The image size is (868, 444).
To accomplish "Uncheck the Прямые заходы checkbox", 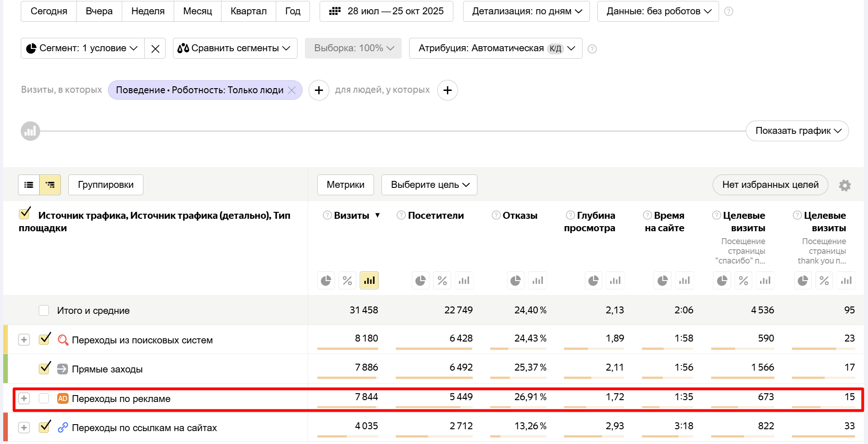I will click(44, 368).
